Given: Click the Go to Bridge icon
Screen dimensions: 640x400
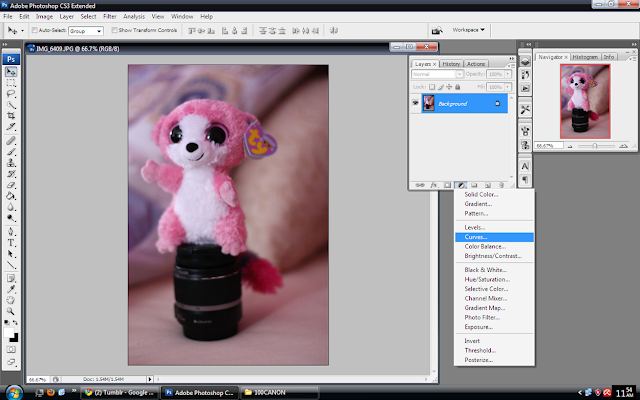Looking at the screenshot, I should click(437, 31).
